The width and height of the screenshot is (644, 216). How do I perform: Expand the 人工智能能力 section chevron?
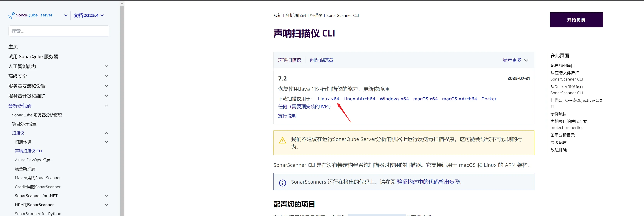tap(106, 66)
